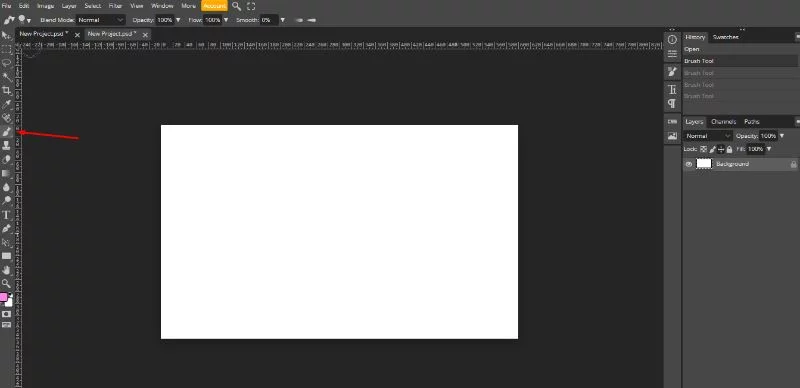
Task: Open the Window menu
Action: tap(162, 6)
